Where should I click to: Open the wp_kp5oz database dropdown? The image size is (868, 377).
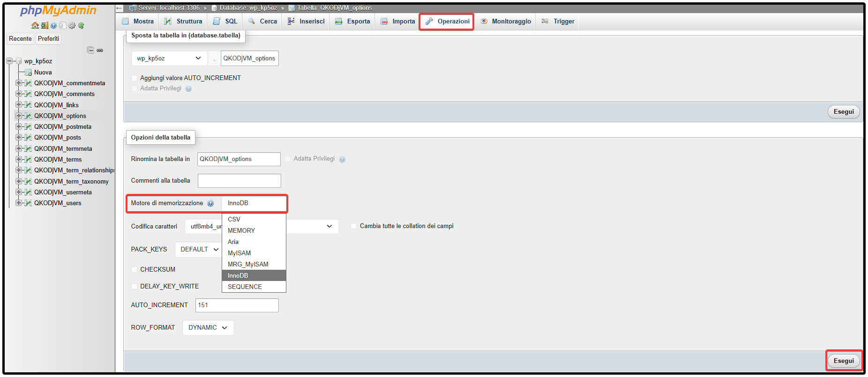[x=169, y=58]
